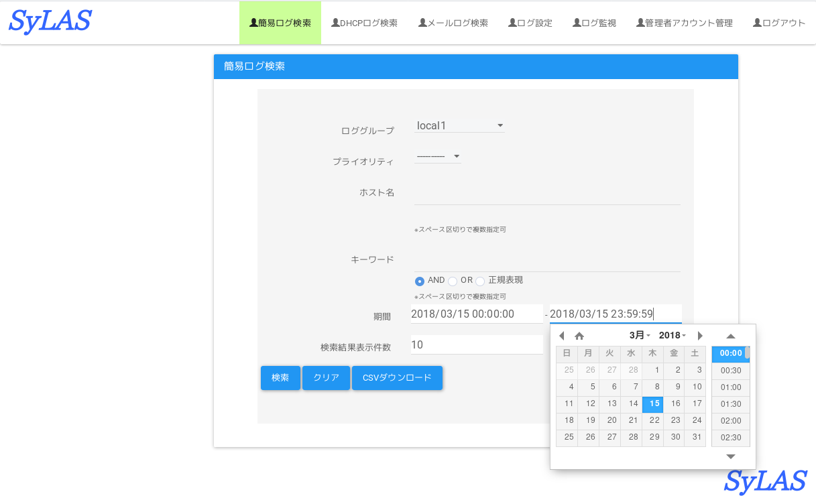Select day 24 in calendar
Screen dimensions: 816x504
click(x=695, y=420)
